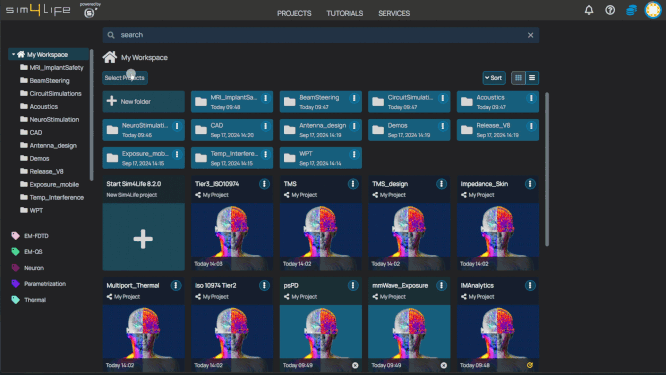
Task: Clear the search field with X
Action: (531, 35)
